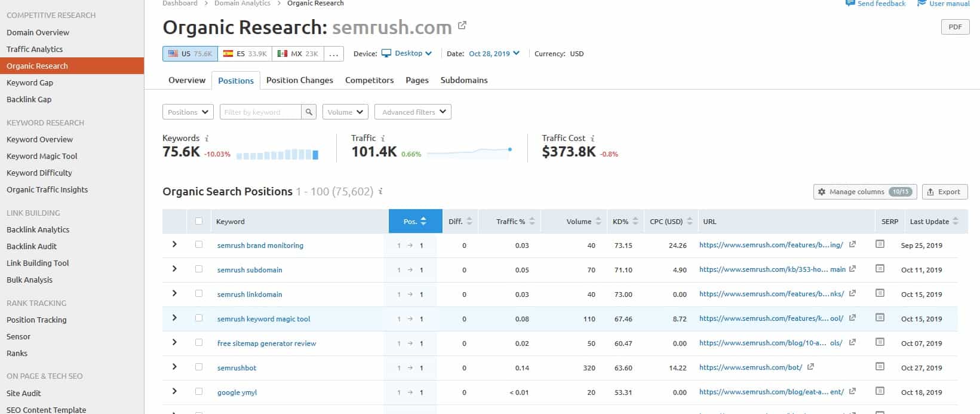This screenshot has height=414, width=980.
Task: Click the Export button
Action: (x=944, y=192)
